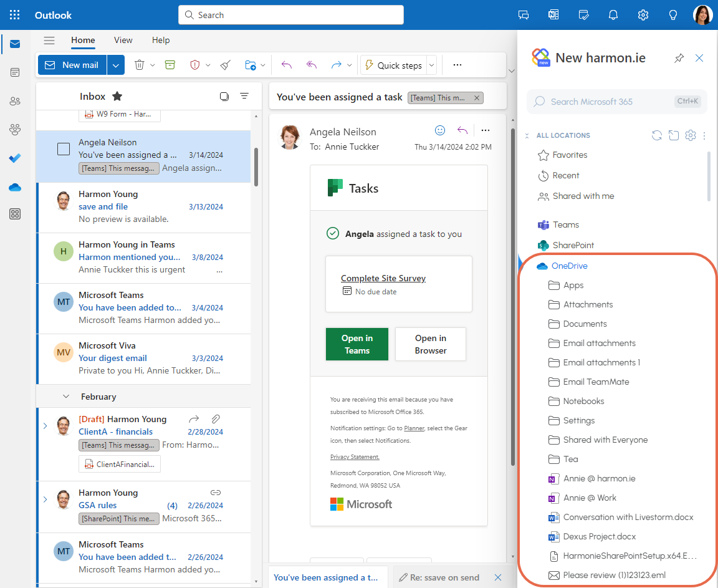Click the Open in Teams button
The image size is (718, 588).
click(x=357, y=344)
